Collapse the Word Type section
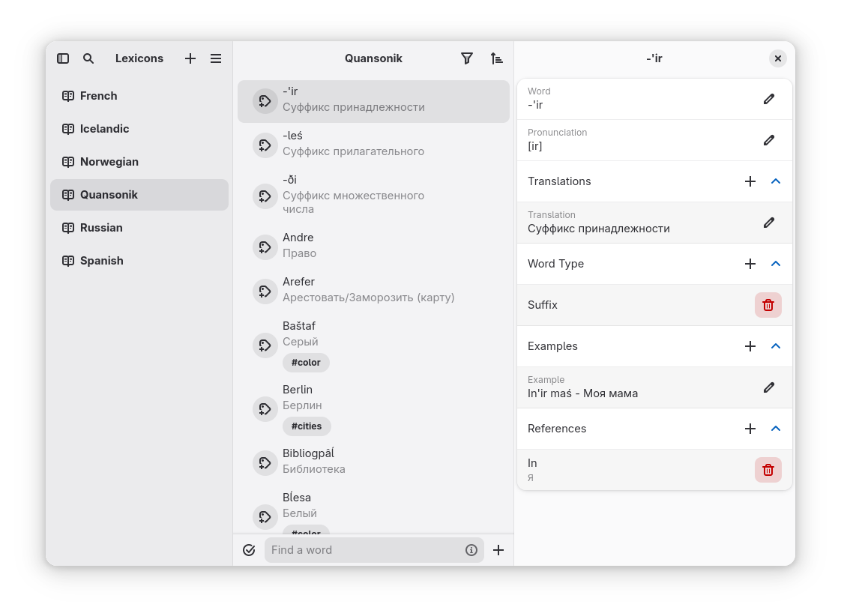The image size is (841, 616). [x=776, y=264]
